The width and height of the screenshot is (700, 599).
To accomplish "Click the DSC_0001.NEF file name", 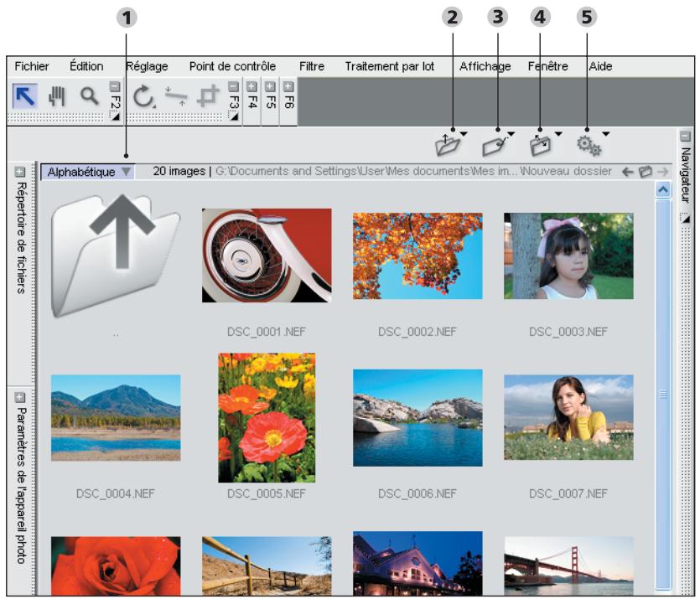I will pos(267,332).
